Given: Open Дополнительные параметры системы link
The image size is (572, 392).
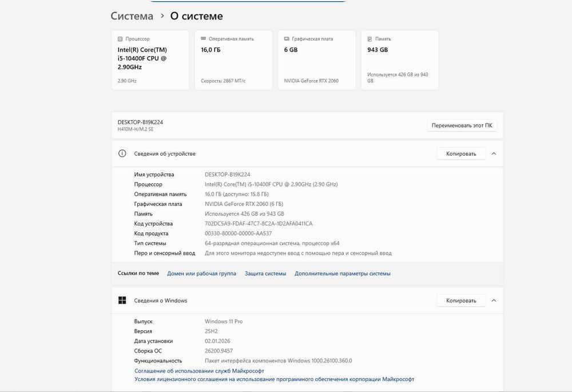Looking at the screenshot, I should tap(343, 274).
